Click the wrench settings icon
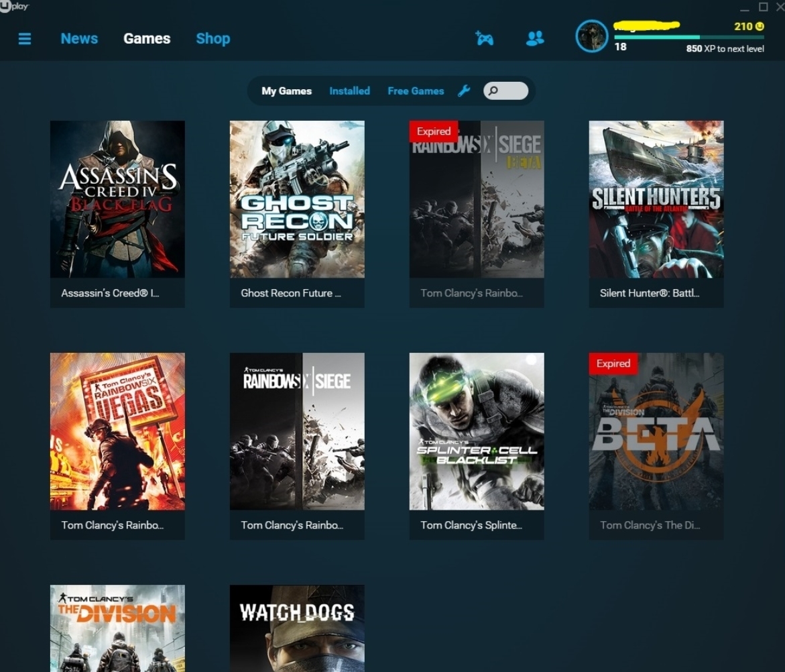The width and height of the screenshot is (785, 672). pyautogui.click(x=464, y=91)
